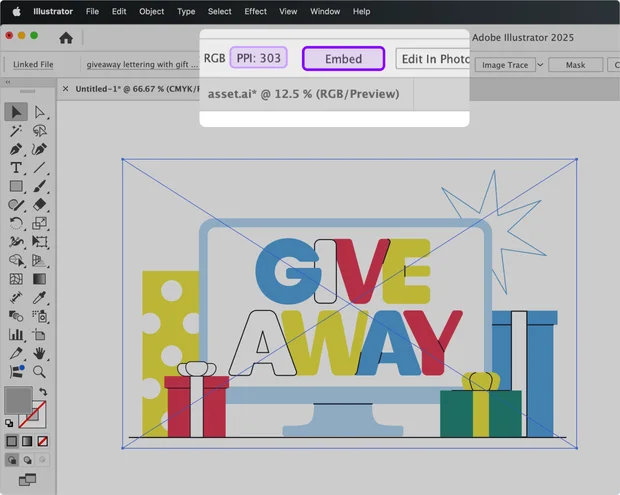The height and width of the screenshot is (495, 620).
Task: Select the Rectangle tool
Action: pos(16,186)
